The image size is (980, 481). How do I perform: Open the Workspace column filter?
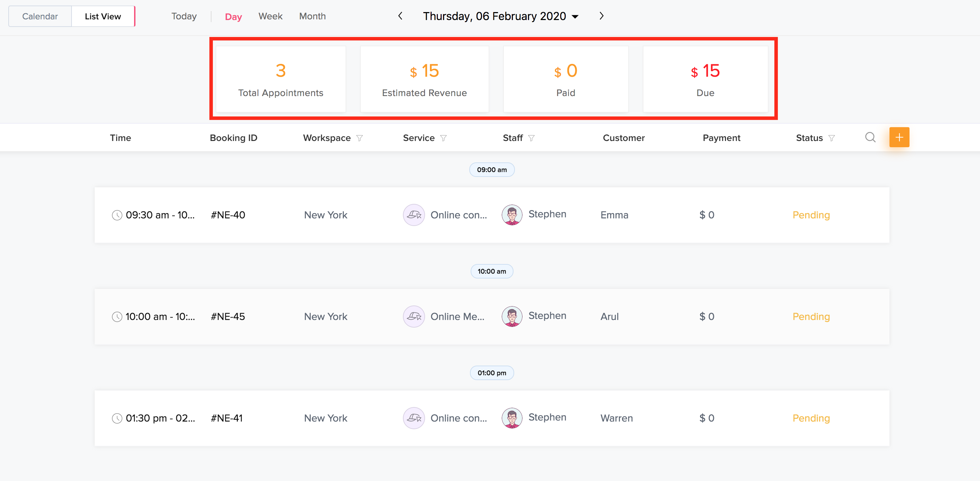(x=359, y=138)
